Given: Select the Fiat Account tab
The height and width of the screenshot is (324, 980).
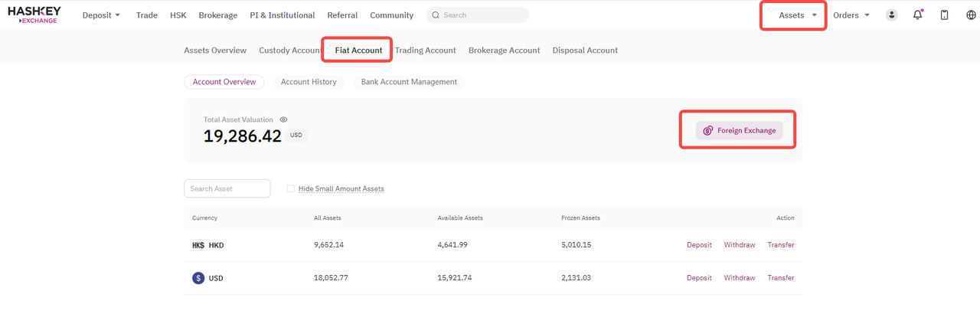Looking at the screenshot, I should coord(358,51).
